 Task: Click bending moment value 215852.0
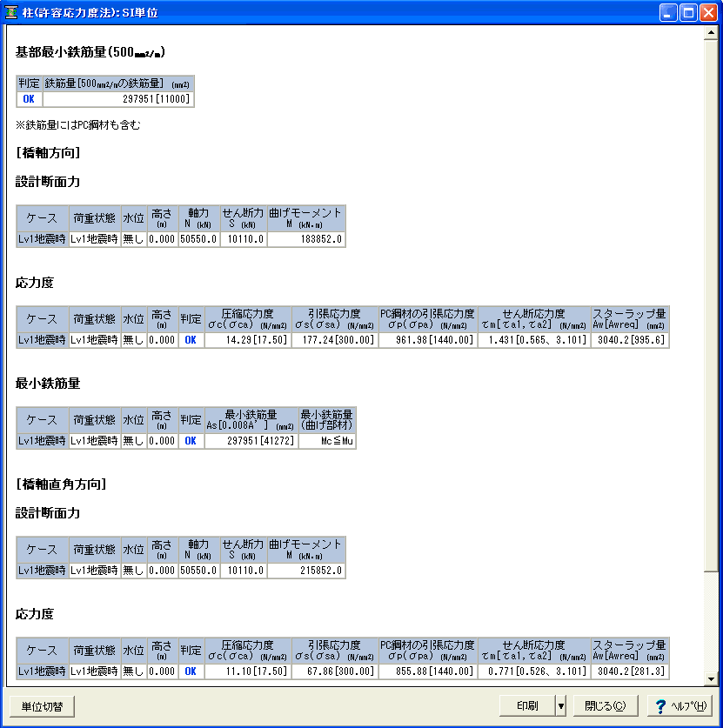tap(306, 571)
